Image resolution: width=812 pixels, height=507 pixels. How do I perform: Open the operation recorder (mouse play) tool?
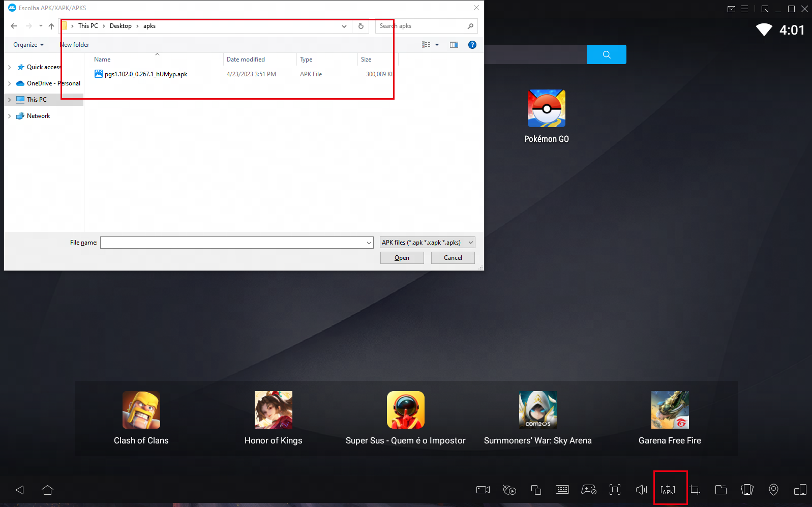coord(509,490)
